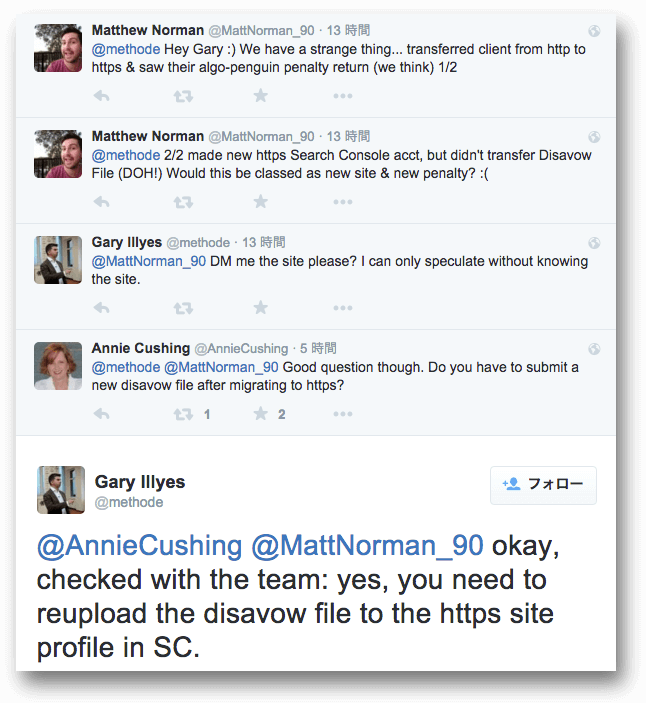Open the 5 時間 timestamp on Annie's tweet
Image resolution: width=646 pixels, height=703 pixels.
[x=318, y=348]
